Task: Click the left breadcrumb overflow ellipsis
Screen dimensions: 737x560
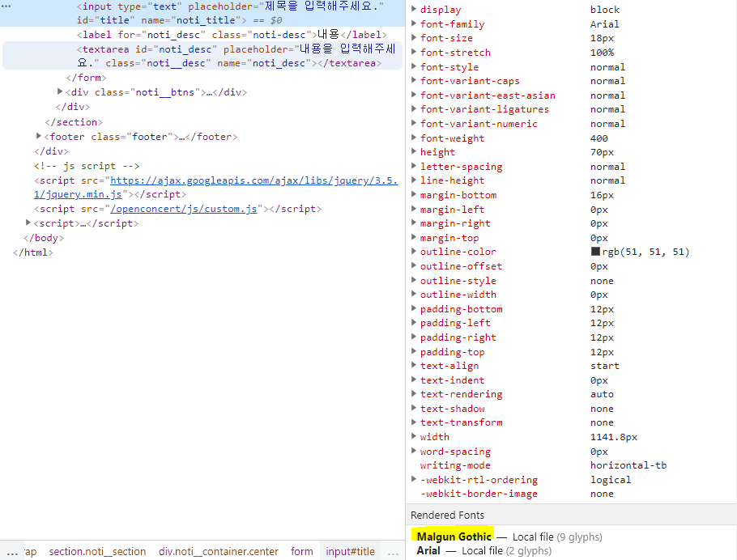Action: pyautogui.click(x=12, y=553)
